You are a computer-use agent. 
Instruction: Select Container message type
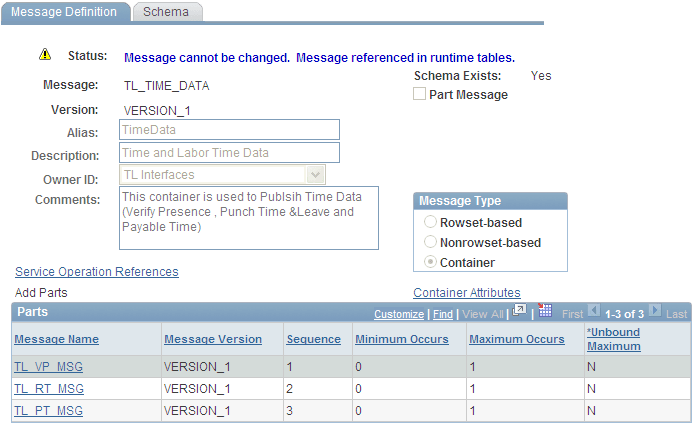[430, 262]
